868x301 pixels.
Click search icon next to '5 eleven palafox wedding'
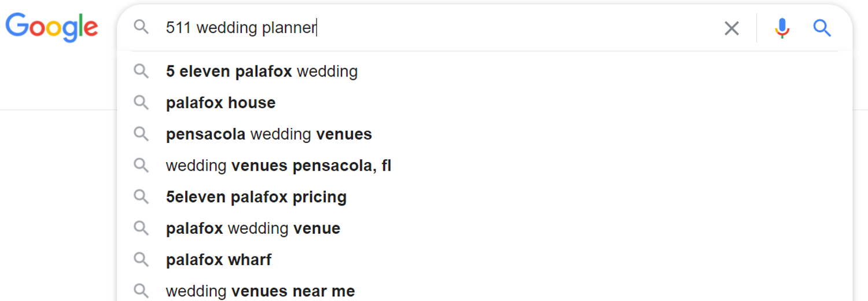[141, 72]
